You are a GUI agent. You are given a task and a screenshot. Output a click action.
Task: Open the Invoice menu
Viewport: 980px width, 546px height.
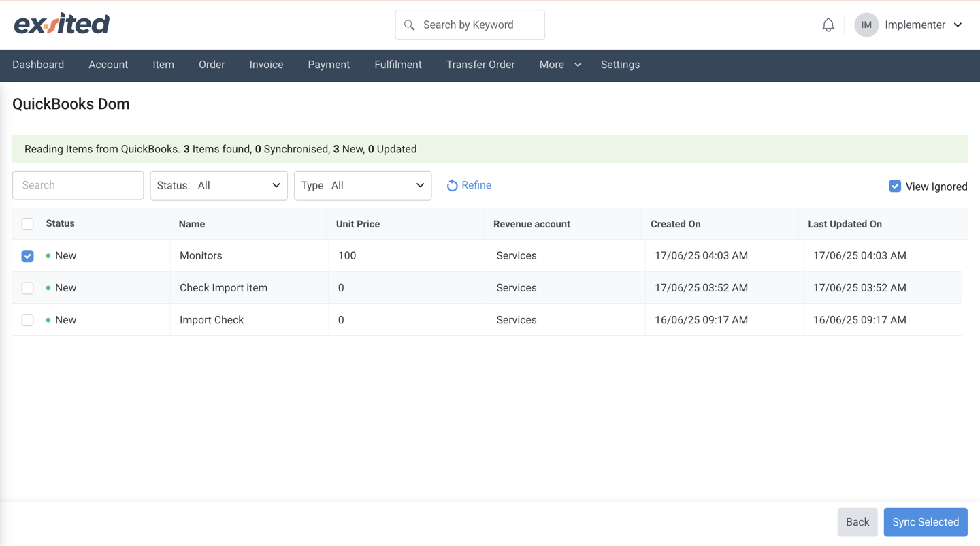click(x=266, y=65)
